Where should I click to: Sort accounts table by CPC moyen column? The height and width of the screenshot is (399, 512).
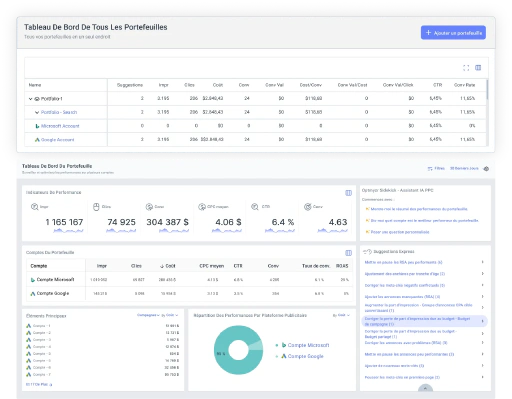(211, 266)
